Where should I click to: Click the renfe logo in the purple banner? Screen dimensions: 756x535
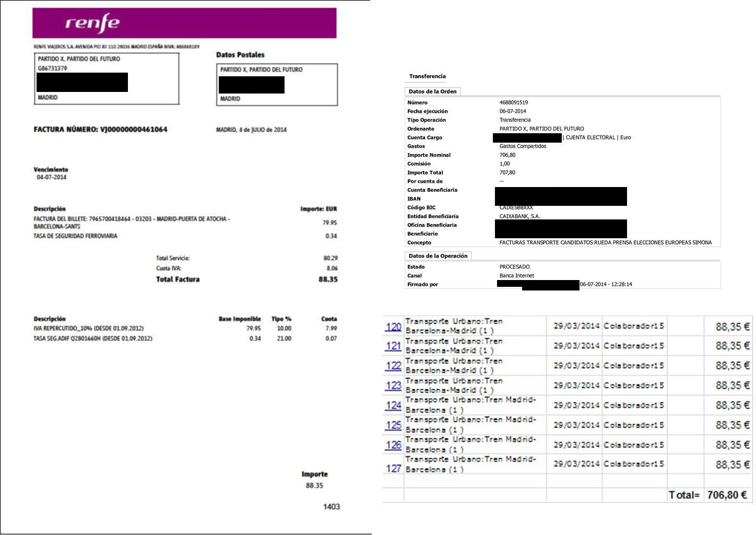point(92,23)
